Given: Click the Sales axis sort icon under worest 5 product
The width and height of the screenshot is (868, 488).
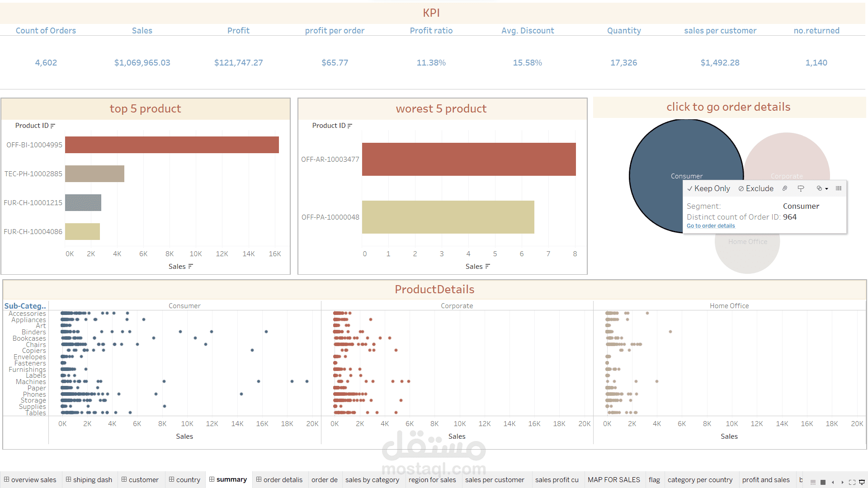Looking at the screenshot, I should tap(487, 267).
